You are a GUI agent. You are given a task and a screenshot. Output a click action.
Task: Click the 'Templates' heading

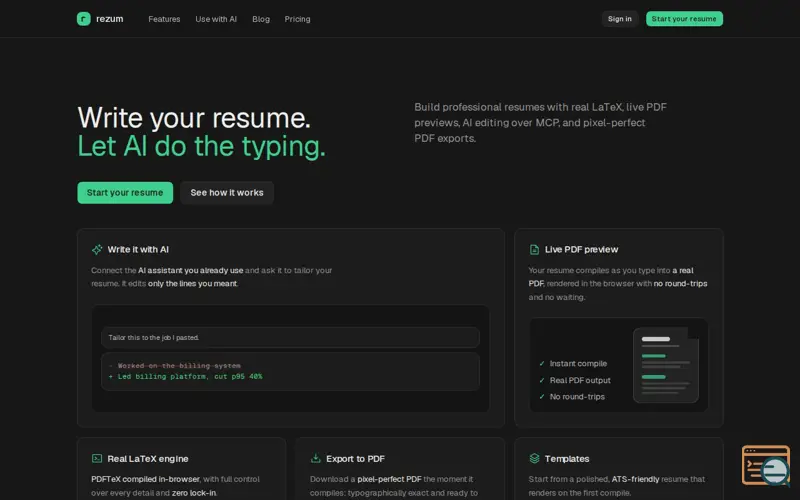click(x=567, y=459)
